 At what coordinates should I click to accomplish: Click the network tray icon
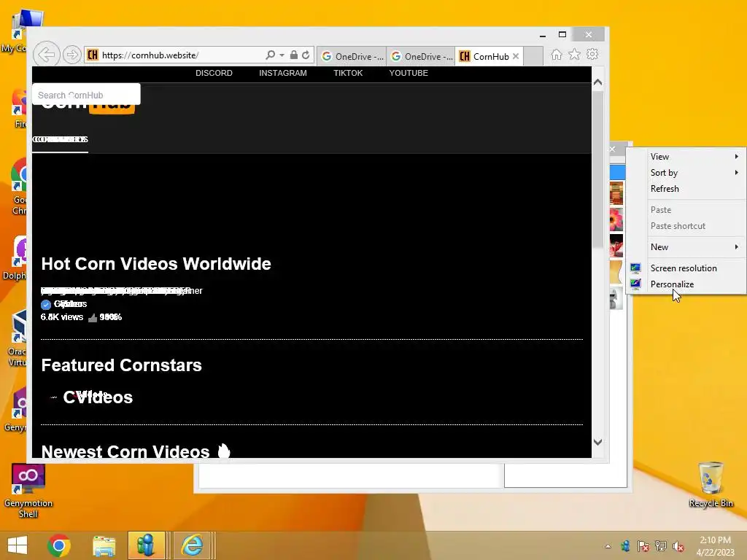tap(661, 546)
